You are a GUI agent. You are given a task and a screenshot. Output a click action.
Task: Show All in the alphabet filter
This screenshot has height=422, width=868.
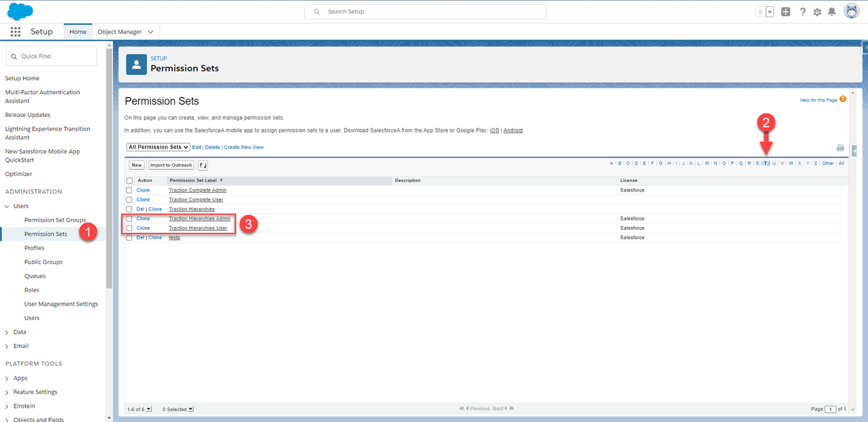click(x=841, y=163)
